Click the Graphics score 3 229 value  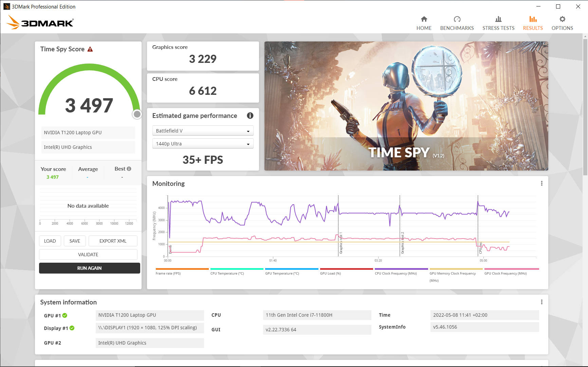pyautogui.click(x=203, y=59)
